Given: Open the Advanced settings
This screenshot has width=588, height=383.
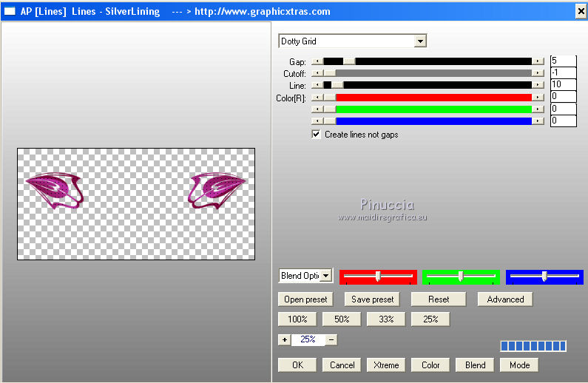Looking at the screenshot, I should tap(505, 299).
